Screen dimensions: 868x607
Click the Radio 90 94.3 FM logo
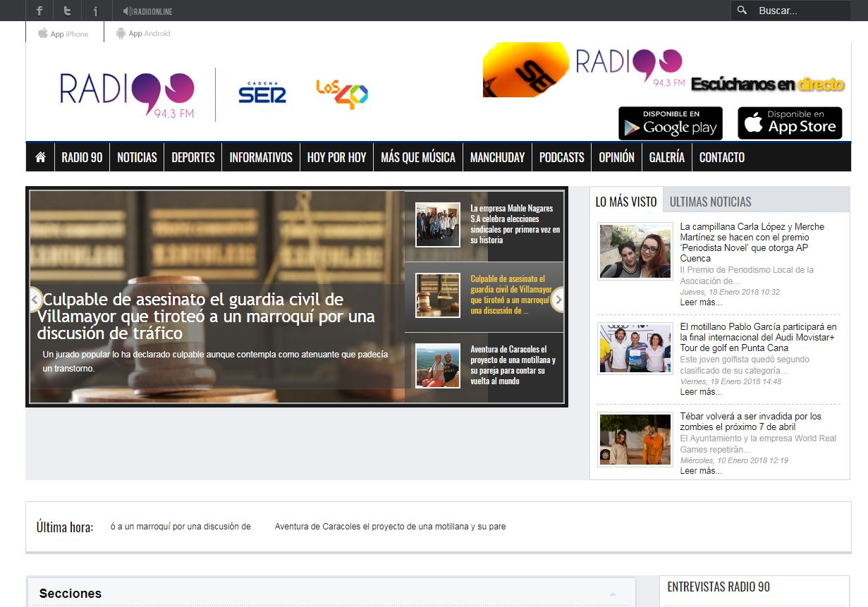click(127, 94)
